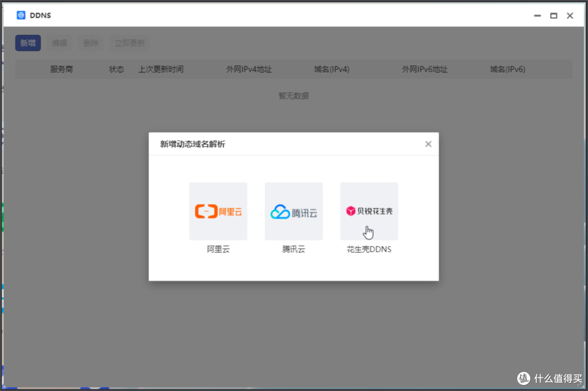588x391 pixels.
Task: Select the 贝锐花生壳 provider logo
Action: tap(369, 211)
